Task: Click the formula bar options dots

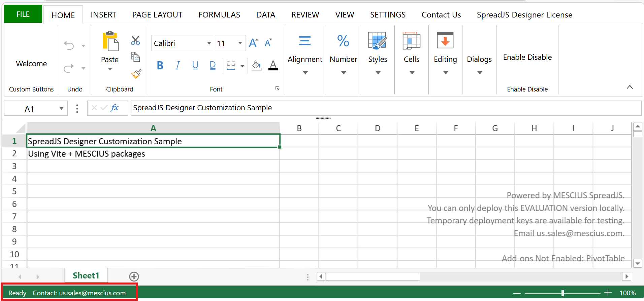Action: [x=77, y=108]
